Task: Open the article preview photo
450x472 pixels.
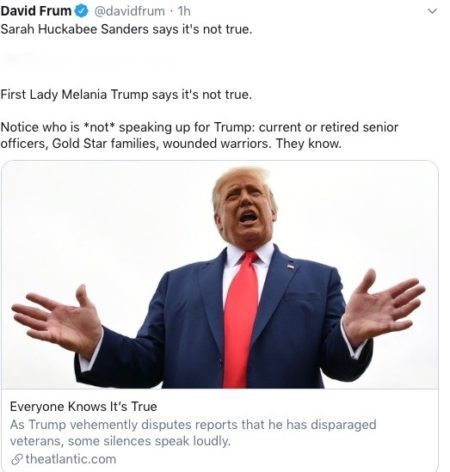Action: coord(220,275)
